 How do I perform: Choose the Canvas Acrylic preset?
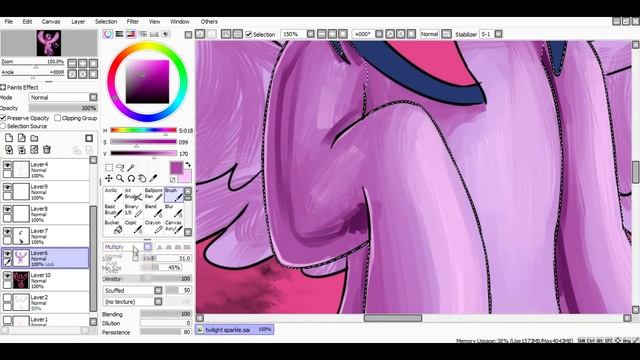174,227
